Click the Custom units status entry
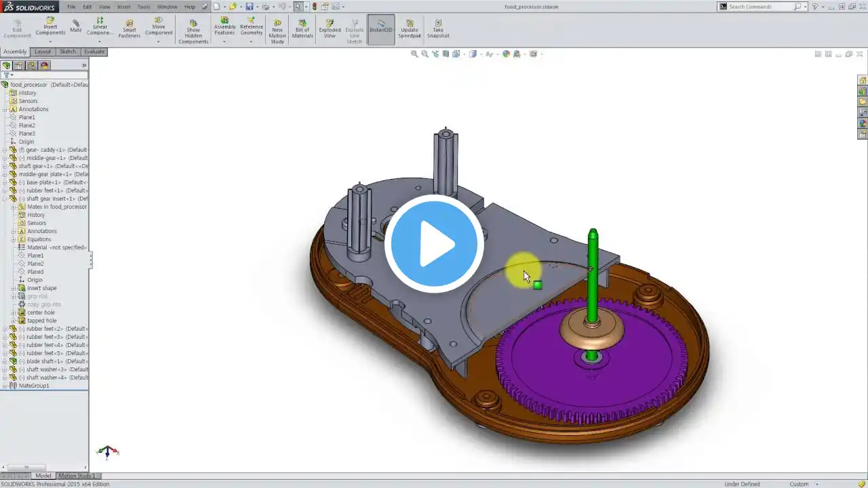 pyautogui.click(x=799, y=484)
